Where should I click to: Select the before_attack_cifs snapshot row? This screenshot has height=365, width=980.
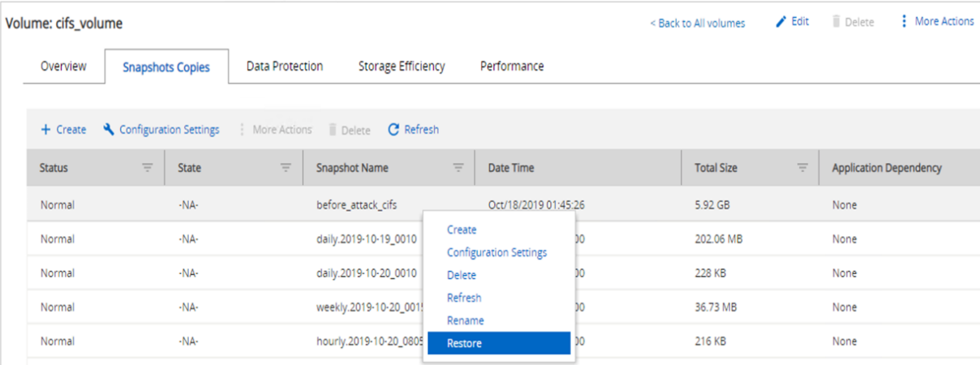click(356, 205)
